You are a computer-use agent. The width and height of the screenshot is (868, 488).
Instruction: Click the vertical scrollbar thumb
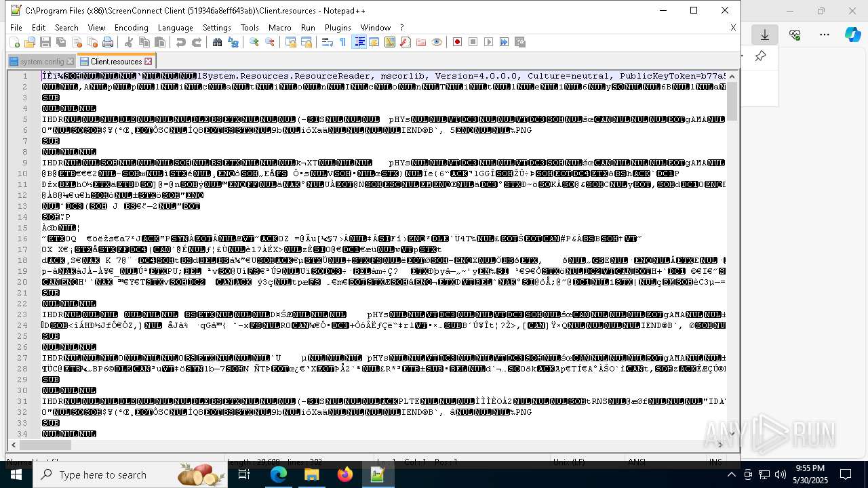(732, 102)
